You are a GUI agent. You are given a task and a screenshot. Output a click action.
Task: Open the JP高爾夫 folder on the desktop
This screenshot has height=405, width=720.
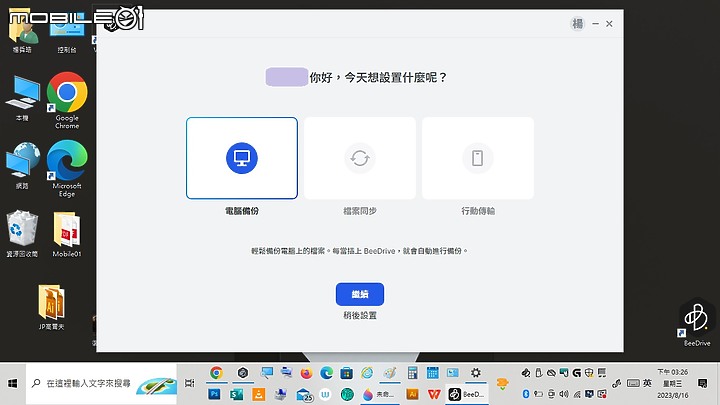pos(51,307)
